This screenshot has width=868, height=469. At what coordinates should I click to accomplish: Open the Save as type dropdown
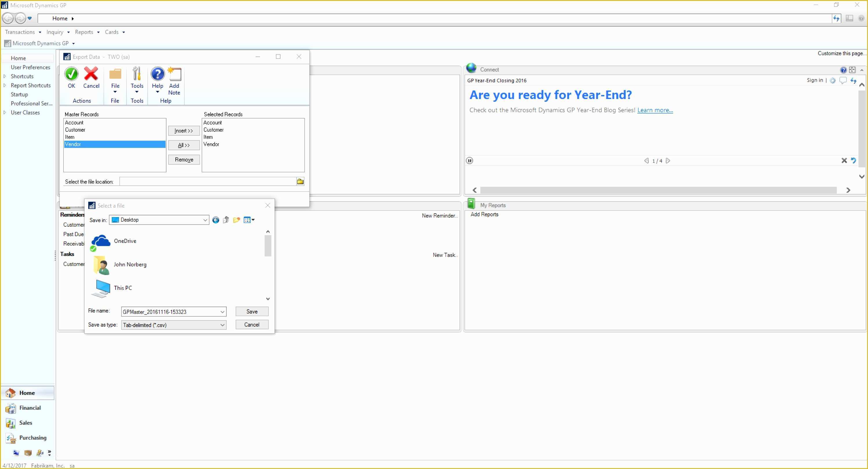(x=222, y=325)
